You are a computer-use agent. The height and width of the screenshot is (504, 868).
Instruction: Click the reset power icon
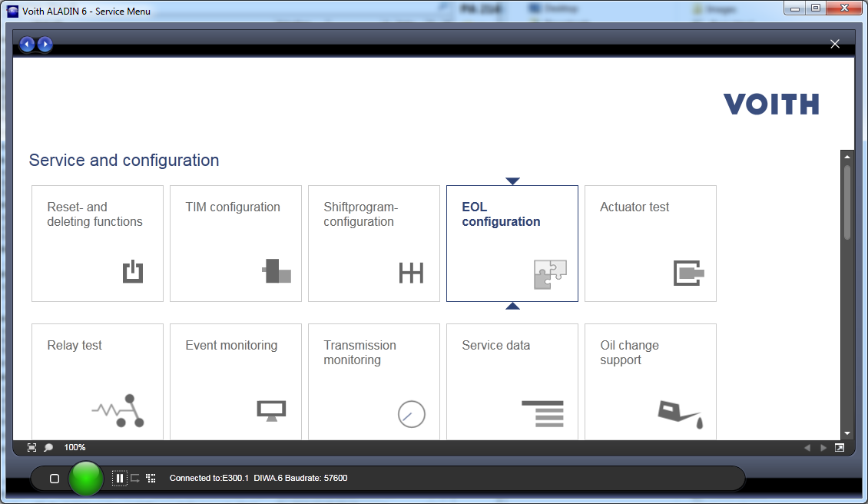click(133, 271)
